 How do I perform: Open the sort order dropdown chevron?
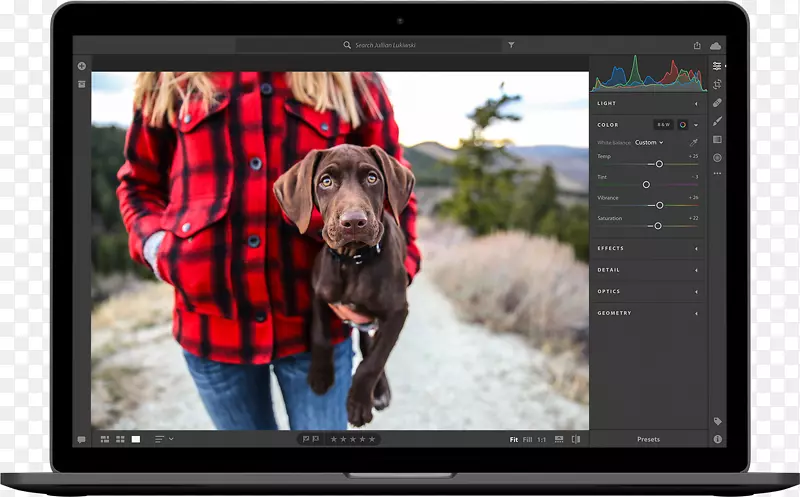point(171,439)
